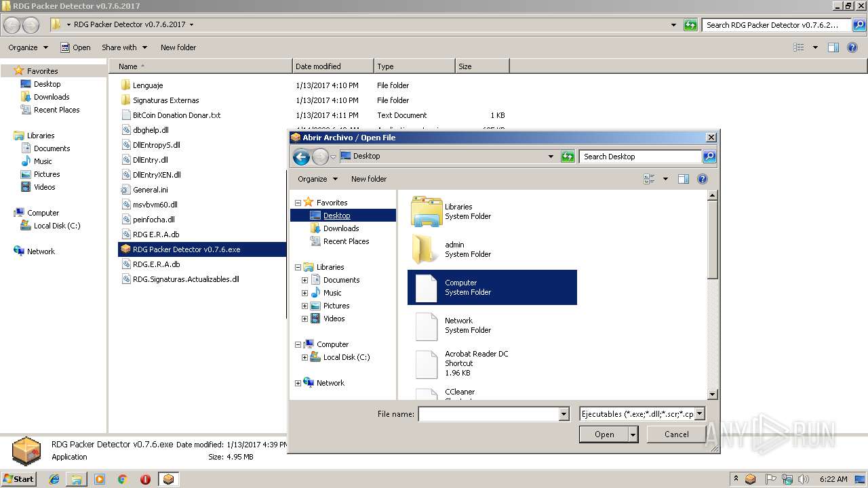868x488 pixels.
Task: Click taskbar clock showing 6:22 AM
Action: tap(833, 479)
